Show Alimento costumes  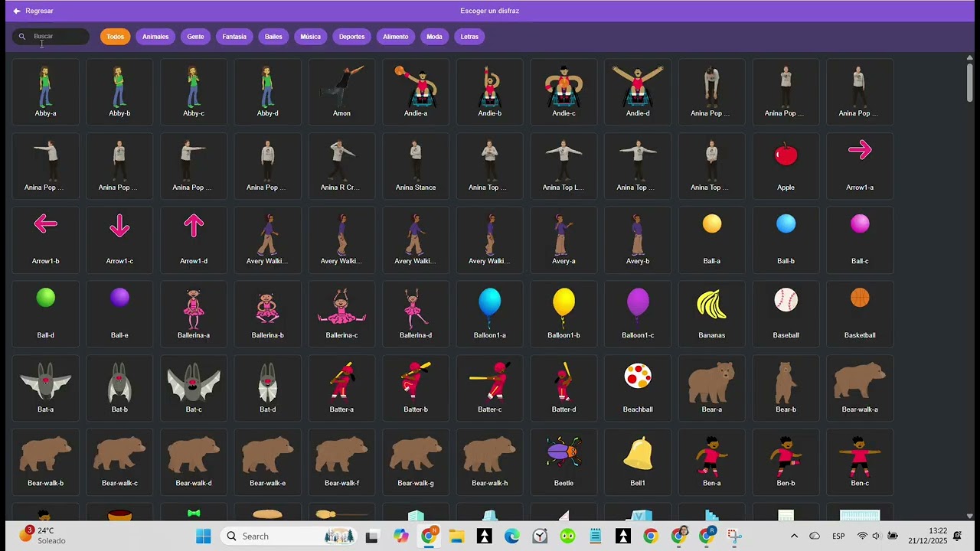[x=396, y=36]
